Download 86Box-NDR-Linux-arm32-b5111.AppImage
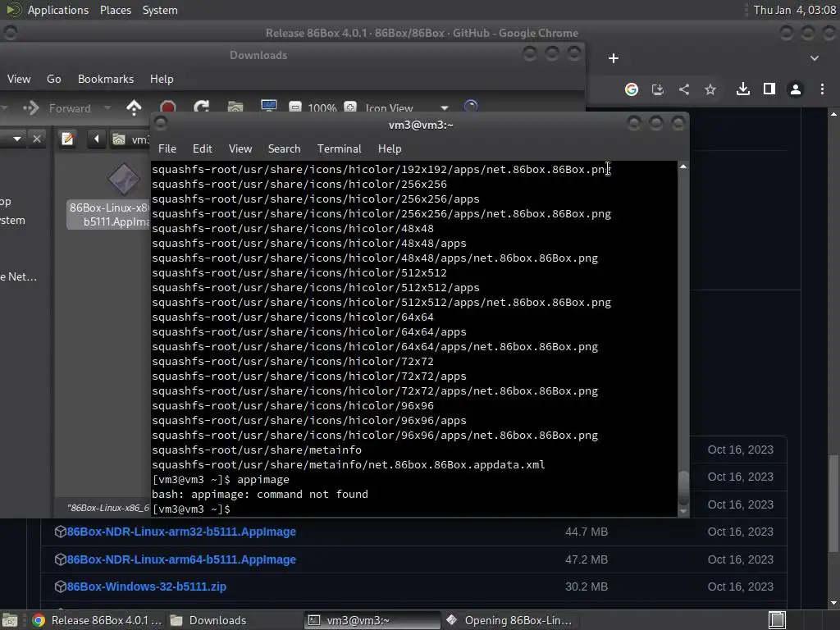 181,532
